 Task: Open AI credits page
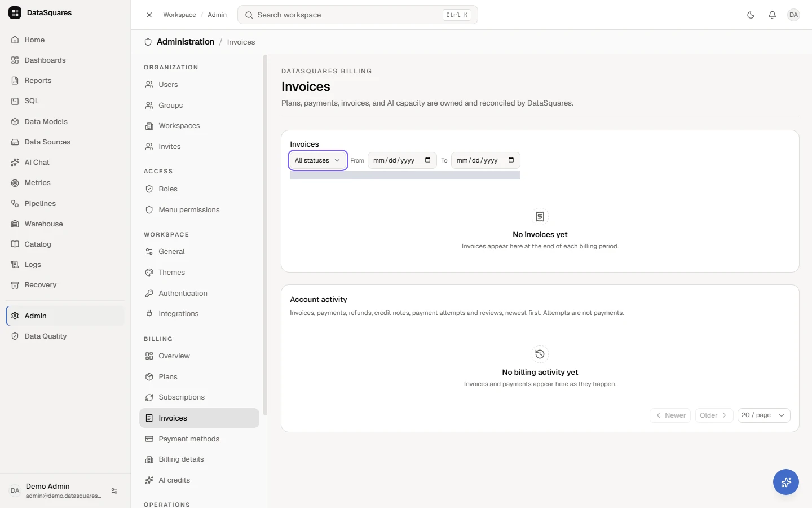pyautogui.click(x=199, y=480)
